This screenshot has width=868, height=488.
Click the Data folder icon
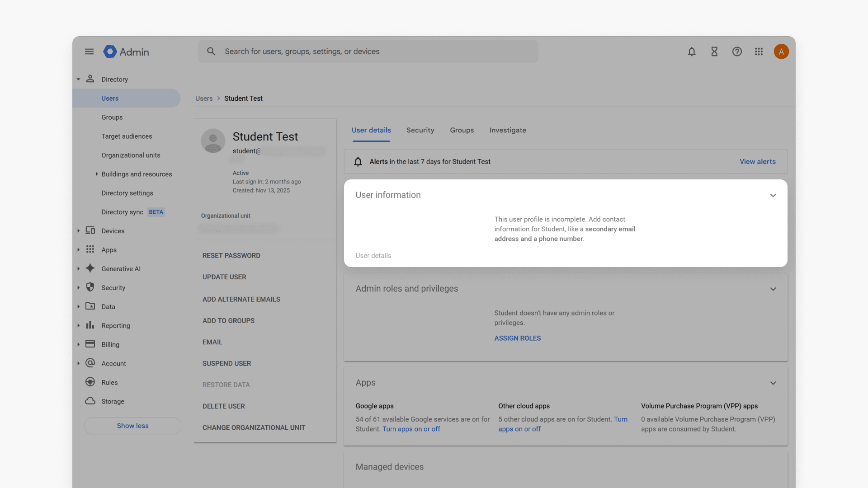click(90, 306)
